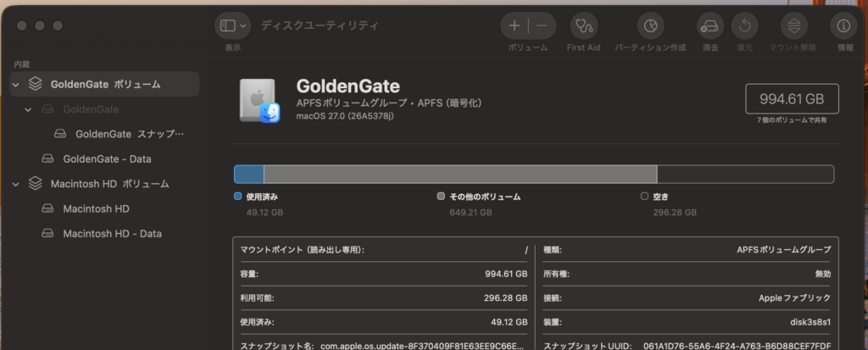
Task: Collapse the Macintosh HD ボリューム group chevron
Action: (x=15, y=184)
